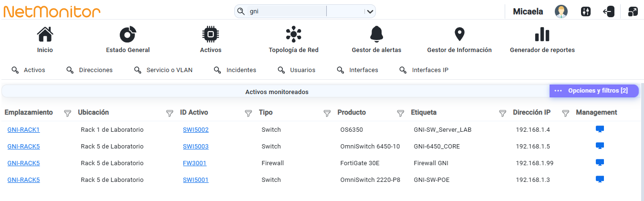Select the Interfaces IP search tab
The image size is (644, 201).
click(424, 70)
